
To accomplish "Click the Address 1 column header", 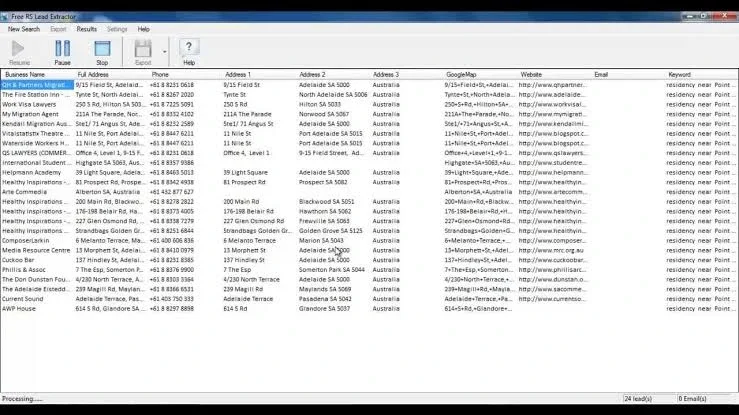I will pos(259,74).
